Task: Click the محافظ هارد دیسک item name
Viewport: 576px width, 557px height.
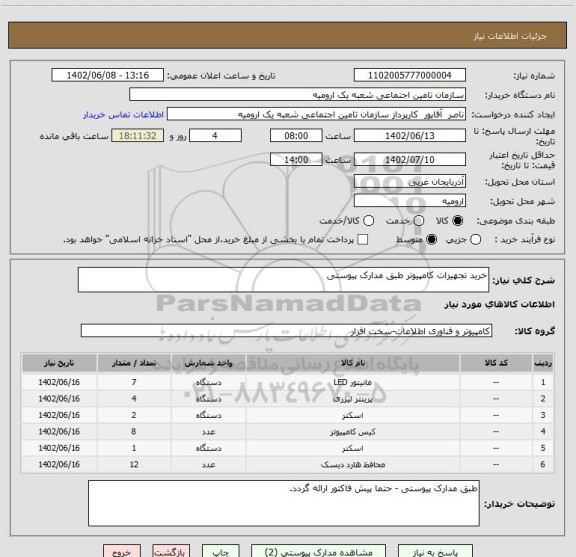Action: pyautogui.click(x=353, y=465)
